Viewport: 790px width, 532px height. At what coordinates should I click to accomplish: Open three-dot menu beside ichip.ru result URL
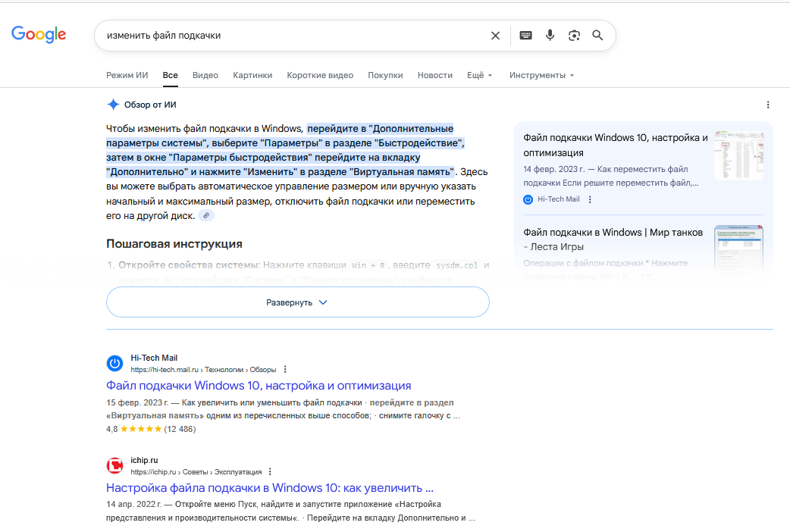[x=270, y=471]
